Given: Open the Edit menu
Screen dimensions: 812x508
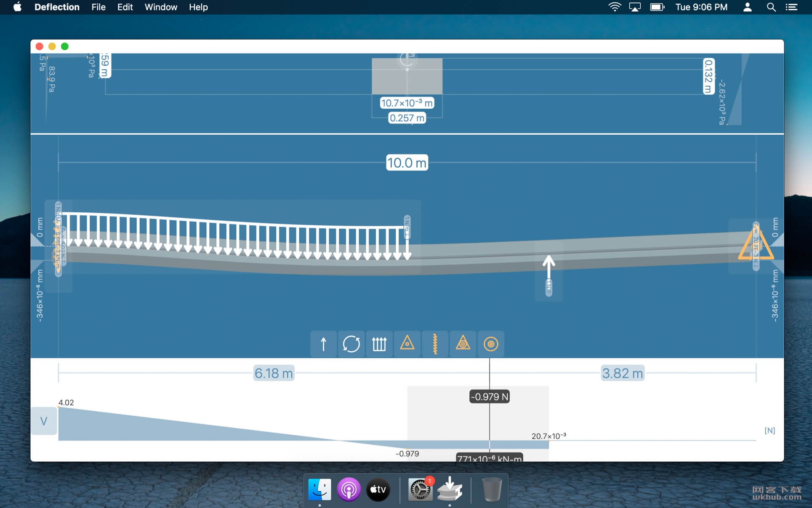Looking at the screenshot, I should (125, 7).
